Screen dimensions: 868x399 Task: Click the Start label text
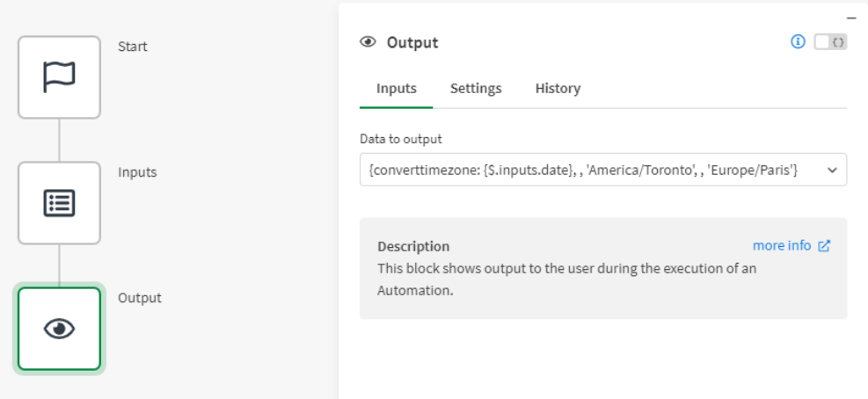pos(133,47)
